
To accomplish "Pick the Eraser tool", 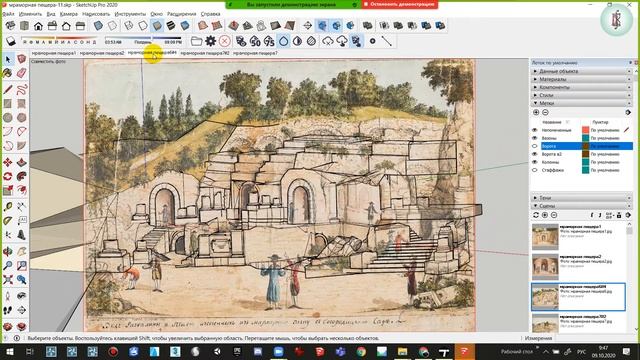I will [21, 73].
